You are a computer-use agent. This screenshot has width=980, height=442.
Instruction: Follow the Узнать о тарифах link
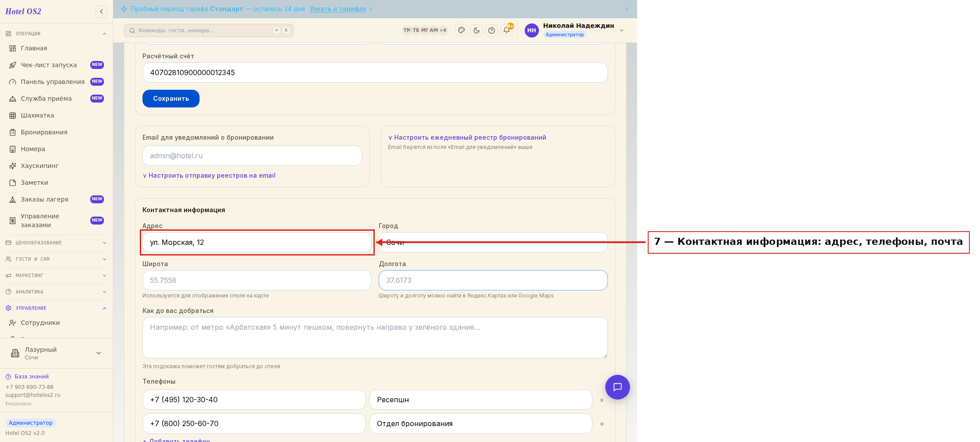click(x=338, y=9)
